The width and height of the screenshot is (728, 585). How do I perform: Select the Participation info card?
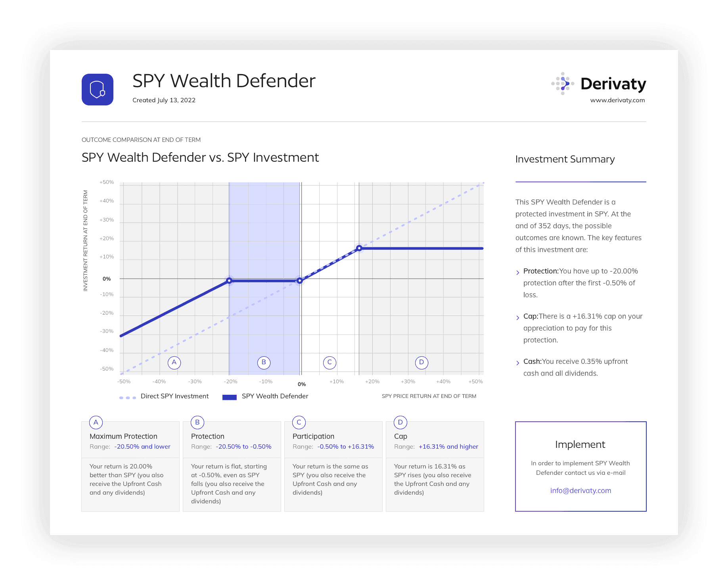(333, 466)
